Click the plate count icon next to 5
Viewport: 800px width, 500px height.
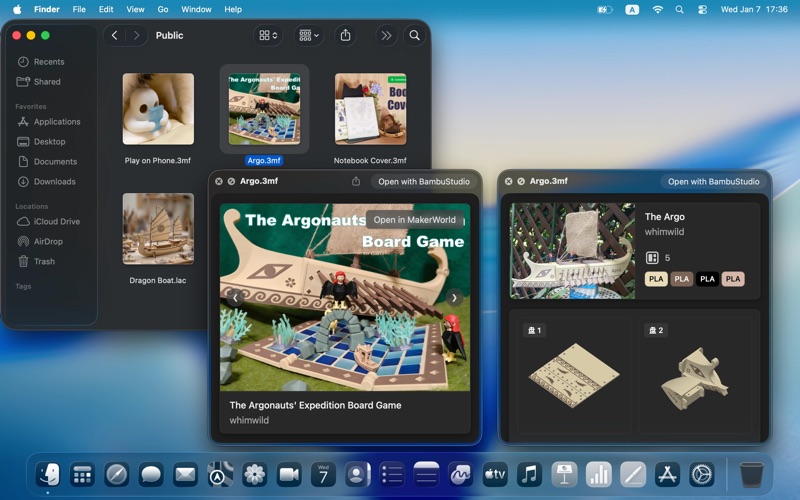pos(652,258)
